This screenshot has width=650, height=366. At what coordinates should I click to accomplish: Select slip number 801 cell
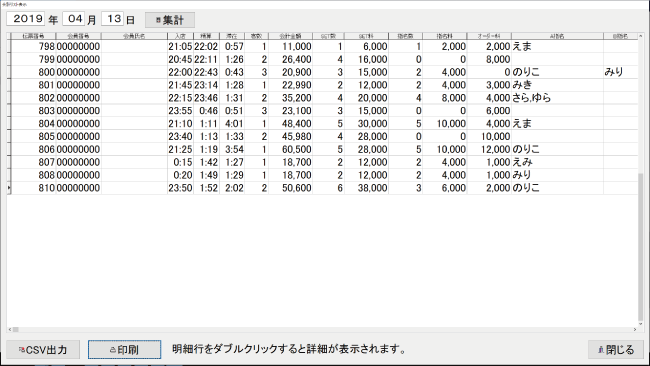(34, 85)
